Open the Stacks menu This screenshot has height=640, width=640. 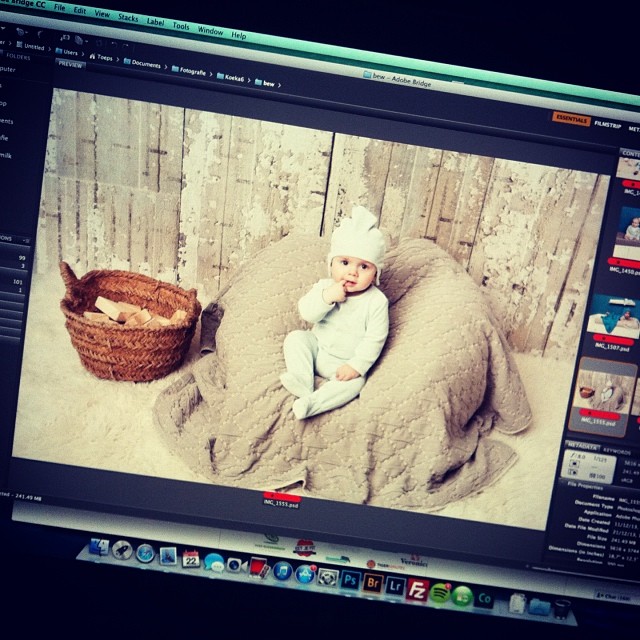point(128,18)
